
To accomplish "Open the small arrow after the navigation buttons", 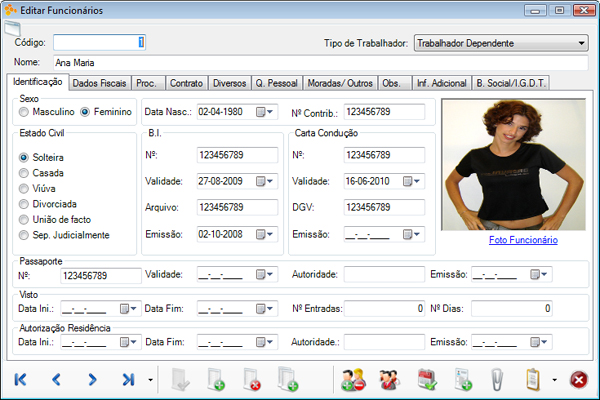I will tap(150, 380).
